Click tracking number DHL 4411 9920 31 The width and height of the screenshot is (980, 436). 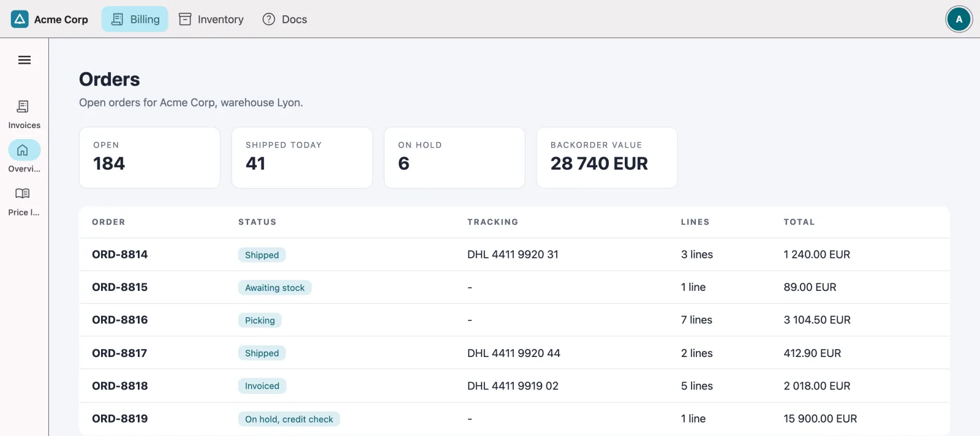point(513,254)
